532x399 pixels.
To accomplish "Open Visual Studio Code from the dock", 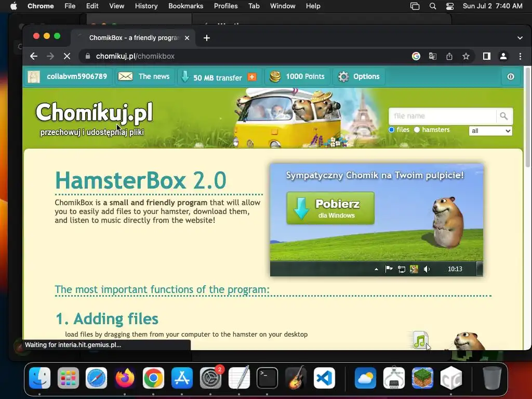I will tap(324, 378).
